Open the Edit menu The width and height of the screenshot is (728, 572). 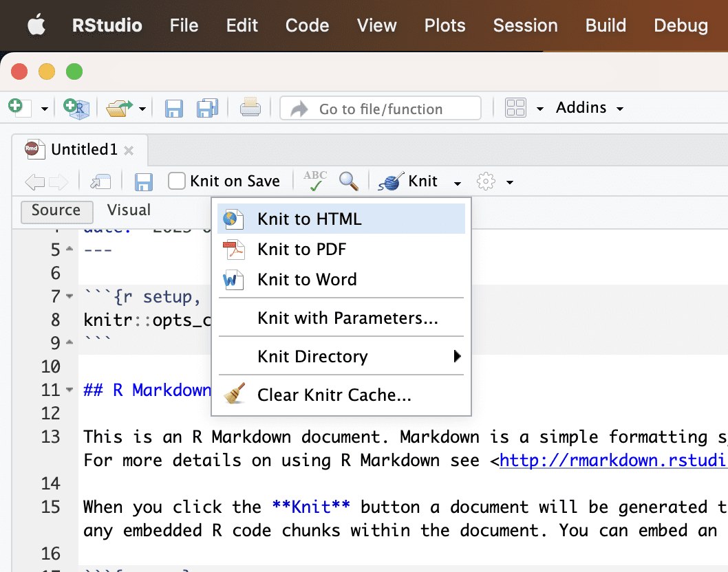(x=242, y=25)
